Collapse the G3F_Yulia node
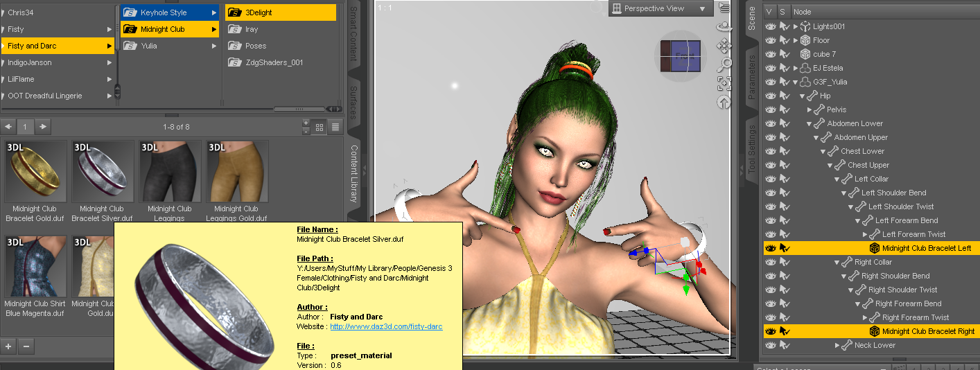 796,82
